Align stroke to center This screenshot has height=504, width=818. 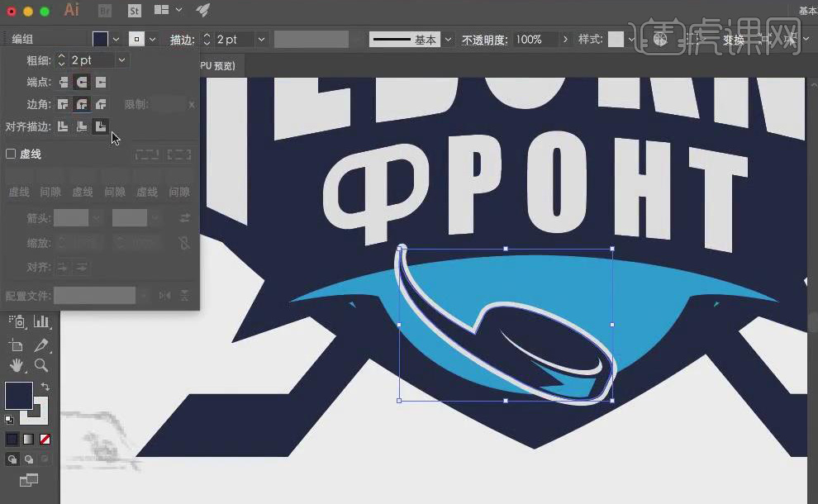click(x=63, y=126)
